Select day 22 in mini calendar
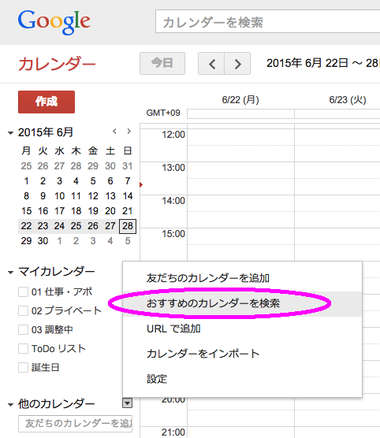The height and width of the screenshot is (438, 380). point(26,226)
